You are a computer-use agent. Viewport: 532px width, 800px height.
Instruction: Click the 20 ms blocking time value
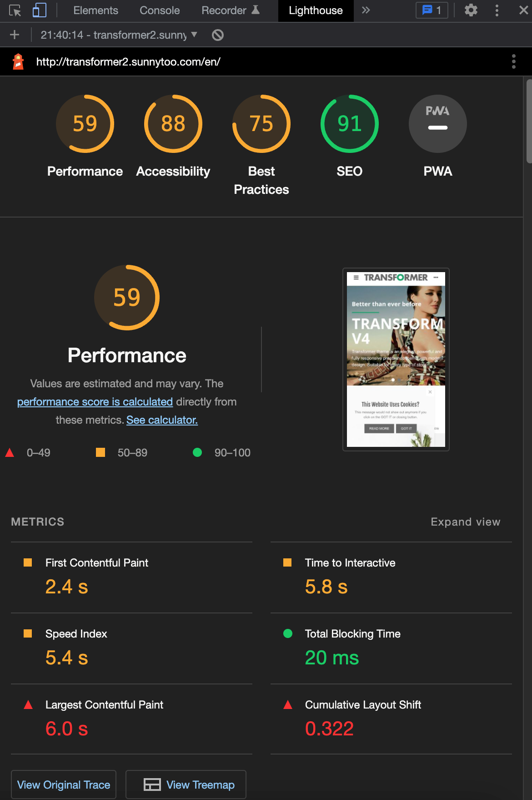point(332,658)
